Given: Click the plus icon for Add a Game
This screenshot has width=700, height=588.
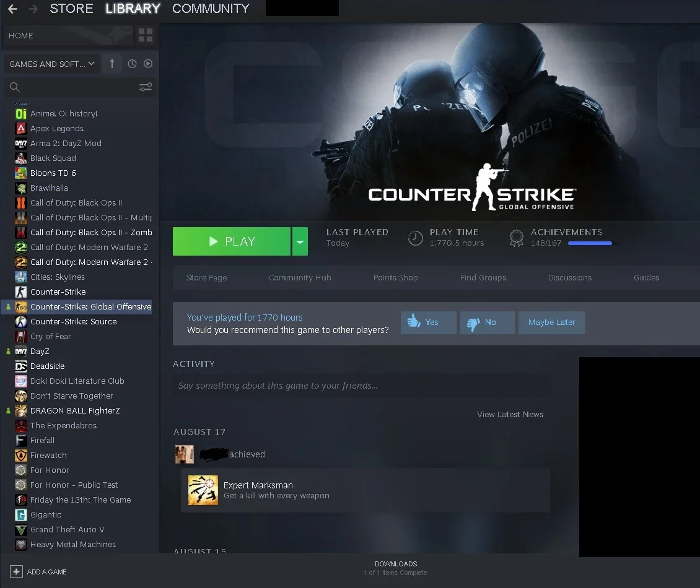Looking at the screenshot, I should point(17,571).
